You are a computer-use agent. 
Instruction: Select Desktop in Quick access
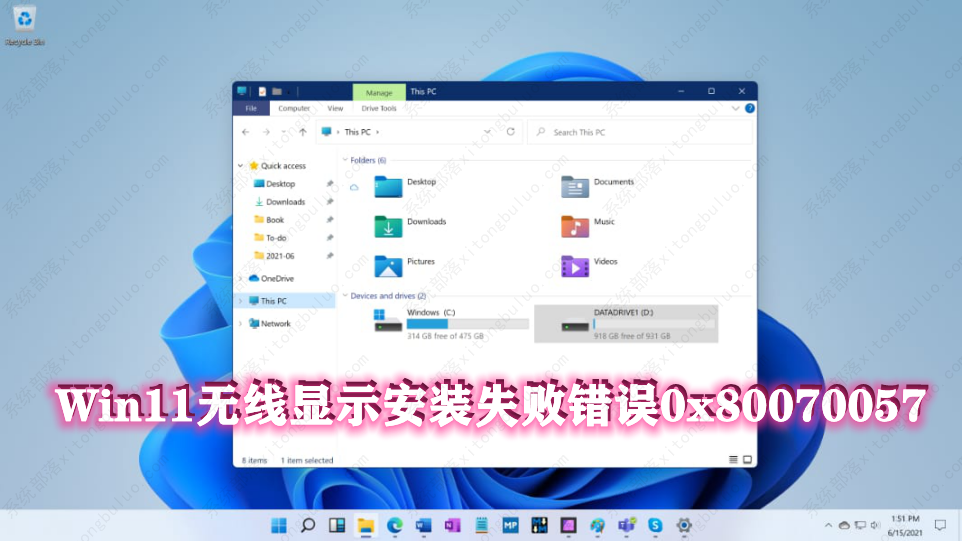click(280, 184)
